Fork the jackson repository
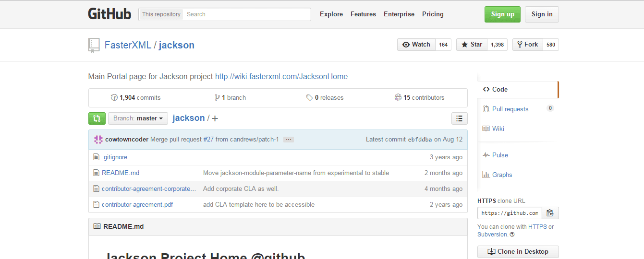This screenshot has height=259, width=644. click(528, 45)
